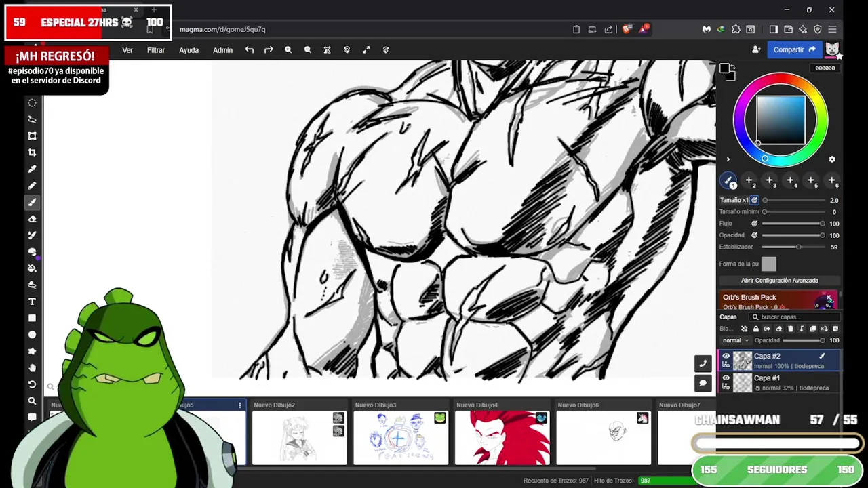Open Nuevo Dibujo2 thumbnail
868x488 pixels.
pos(299,439)
